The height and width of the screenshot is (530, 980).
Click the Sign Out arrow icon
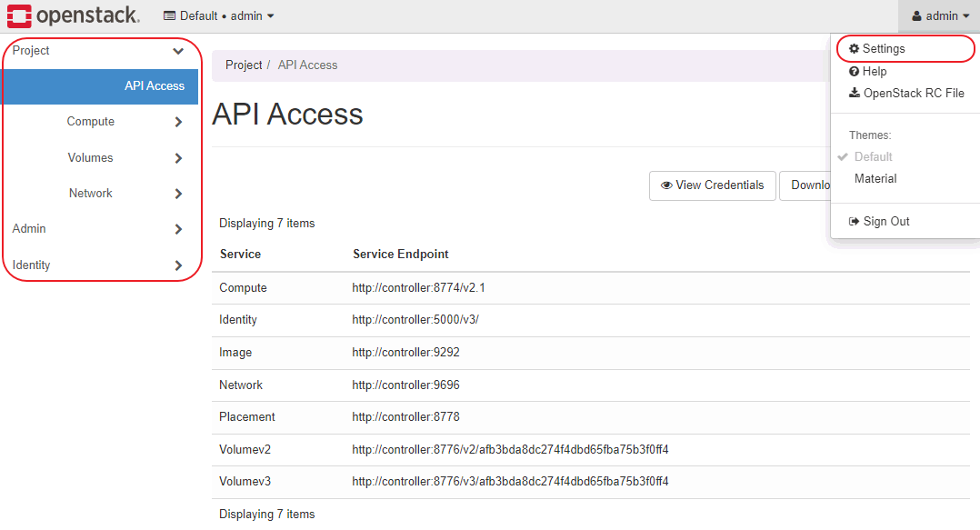coord(854,222)
